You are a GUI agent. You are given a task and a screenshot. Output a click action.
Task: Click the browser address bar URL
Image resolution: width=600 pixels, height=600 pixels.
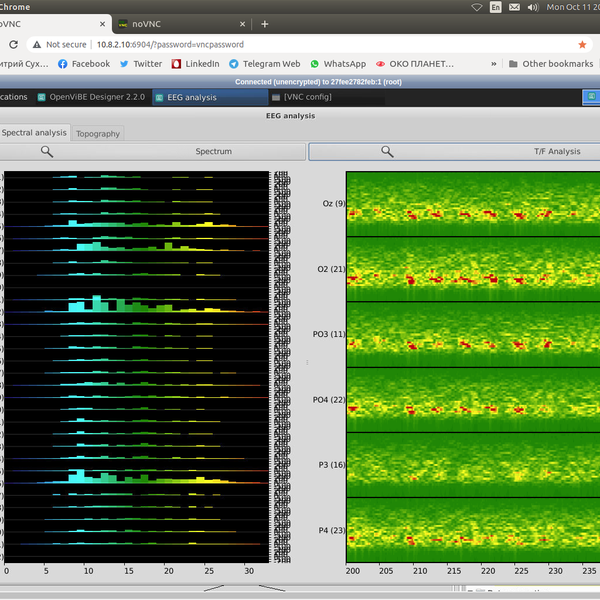pos(170,45)
